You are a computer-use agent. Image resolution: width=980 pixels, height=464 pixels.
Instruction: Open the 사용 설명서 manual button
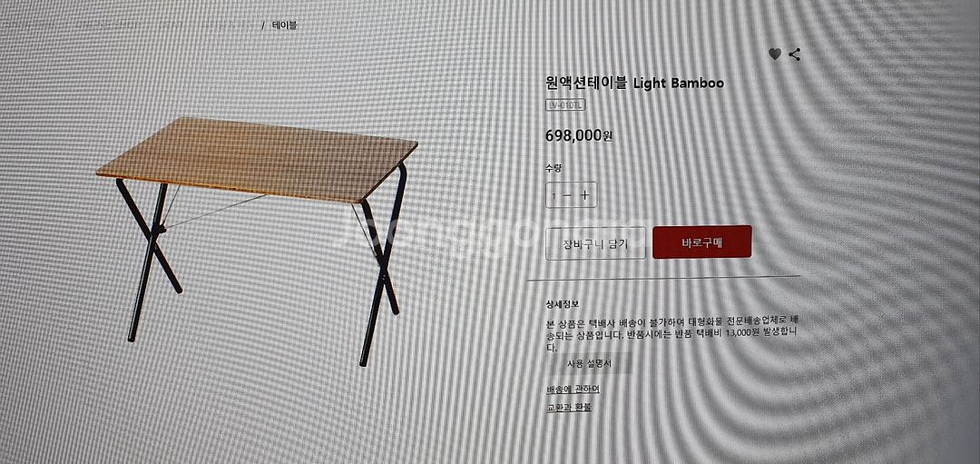pyautogui.click(x=589, y=363)
